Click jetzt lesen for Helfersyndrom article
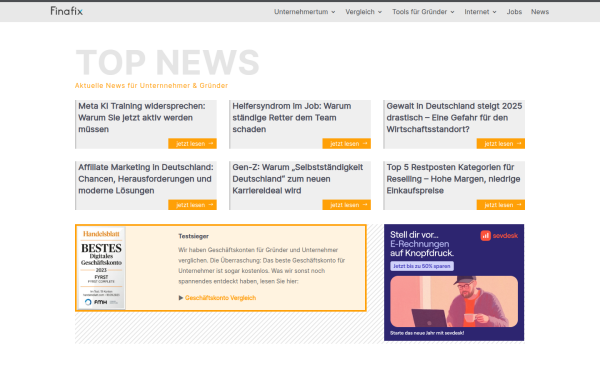This screenshot has height=375, width=600. [x=347, y=143]
